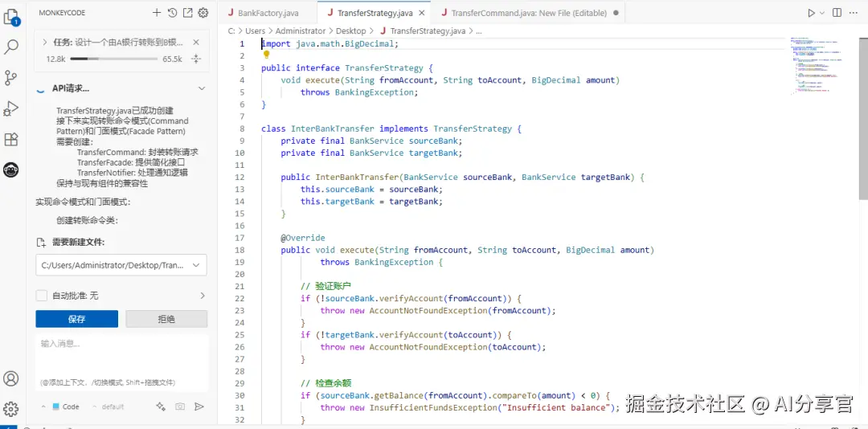The width and height of the screenshot is (868, 429).
Task: Click line number 17 in gutter
Action: click(240, 238)
